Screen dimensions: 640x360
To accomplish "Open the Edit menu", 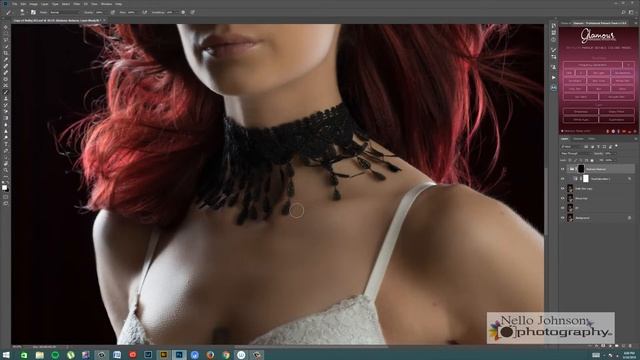I will pos(23,4).
